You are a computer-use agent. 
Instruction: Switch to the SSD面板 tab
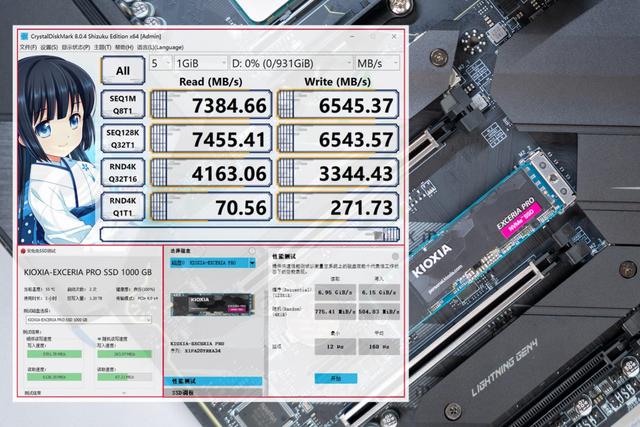[x=213, y=392]
